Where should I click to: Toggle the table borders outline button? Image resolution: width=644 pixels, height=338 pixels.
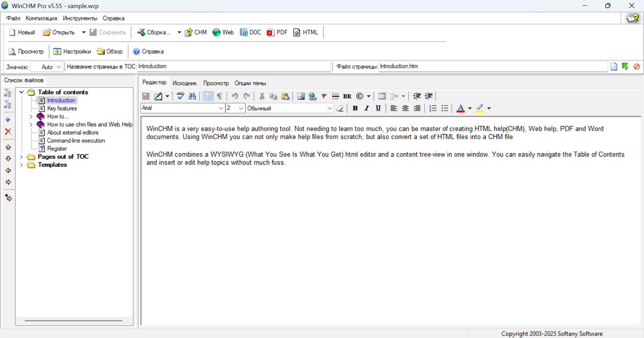[208, 96]
